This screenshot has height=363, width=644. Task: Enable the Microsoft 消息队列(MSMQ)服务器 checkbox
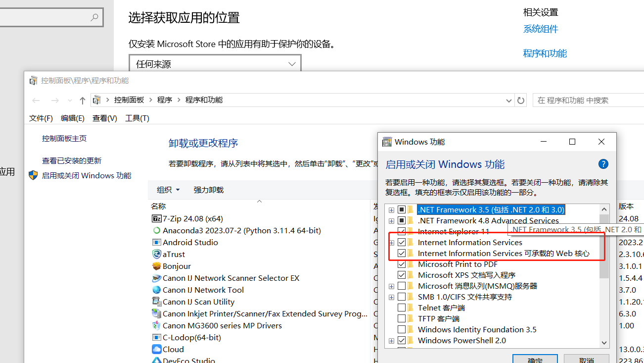click(x=402, y=286)
